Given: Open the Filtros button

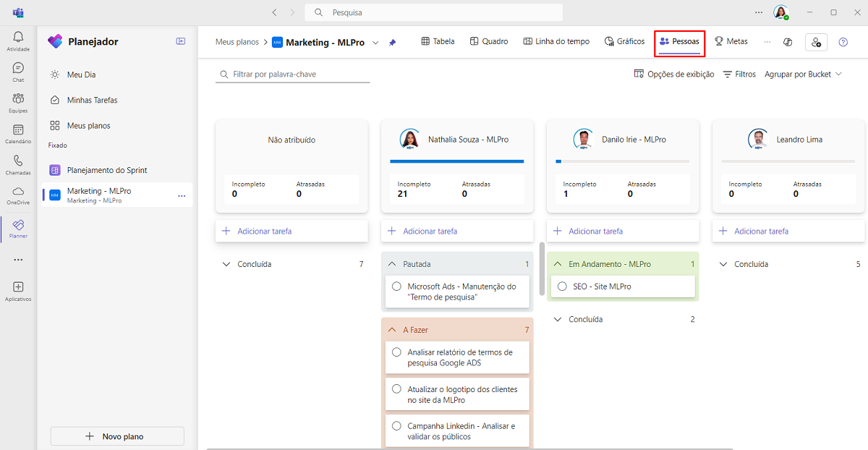Looking at the screenshot, I should coord(739,74).
